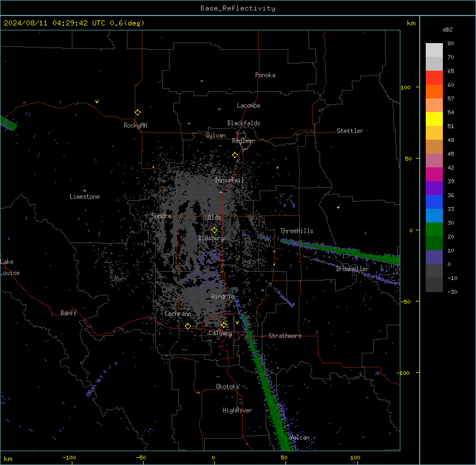The width and height of the screenshot is (476, 465).
Task: Click the Blackfalds city label
Action: 244,123
